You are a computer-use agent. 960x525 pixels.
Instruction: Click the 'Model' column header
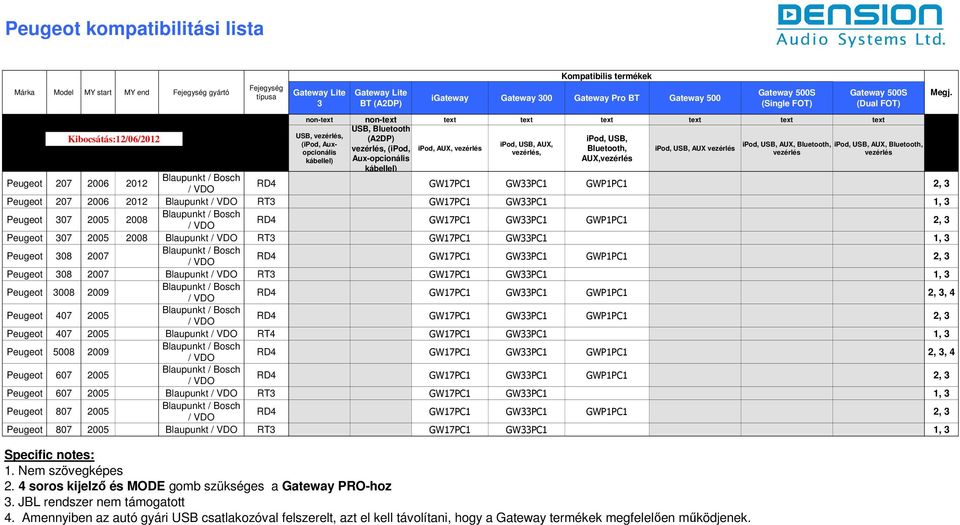click(x=64, y=92)
